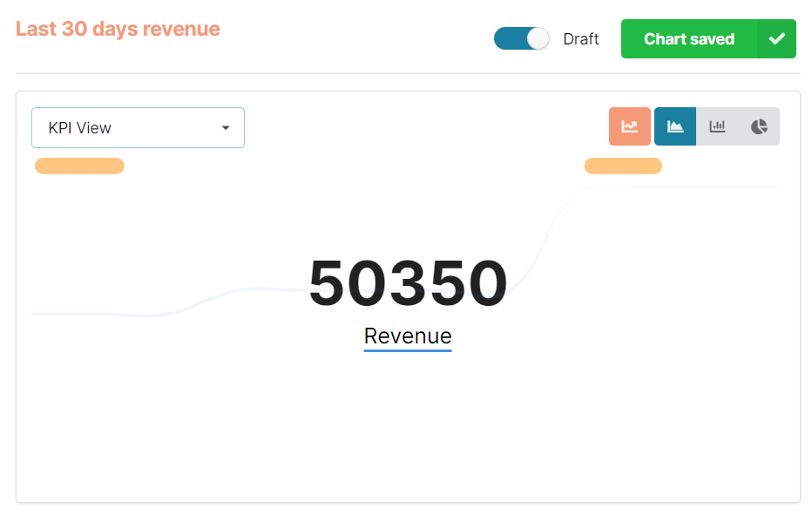Click the Revenue dataset label
Viewport: 812px width, 516px height.
[x=408, y=336]
